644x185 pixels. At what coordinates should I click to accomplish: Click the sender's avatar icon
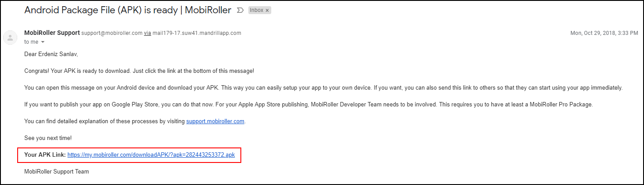tap(10, 38)
